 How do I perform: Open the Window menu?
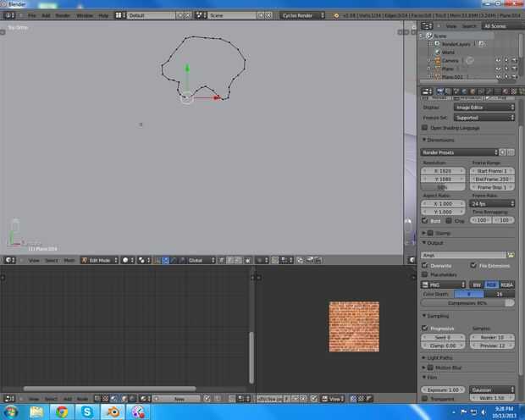click(x=85, y=15)
